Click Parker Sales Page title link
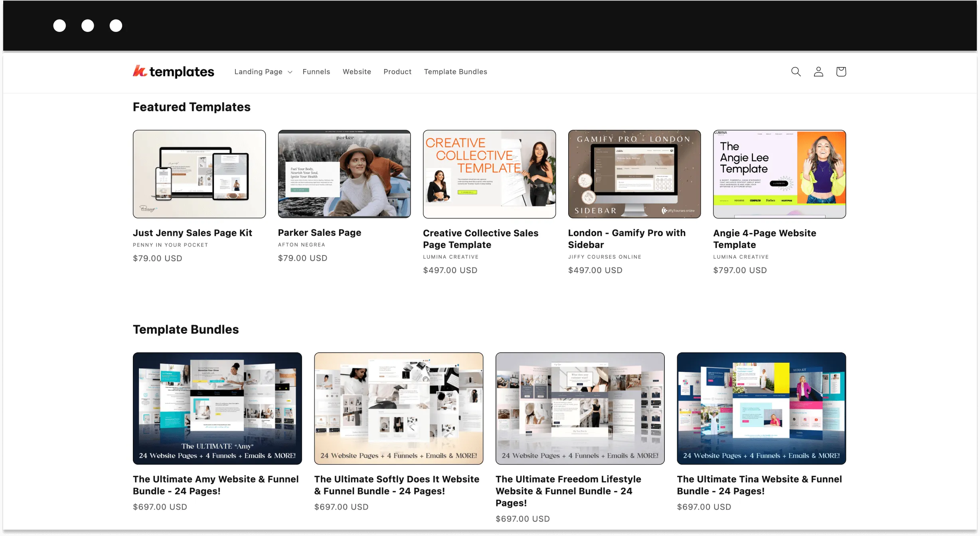The image size is (980, 536). (320, 233)
